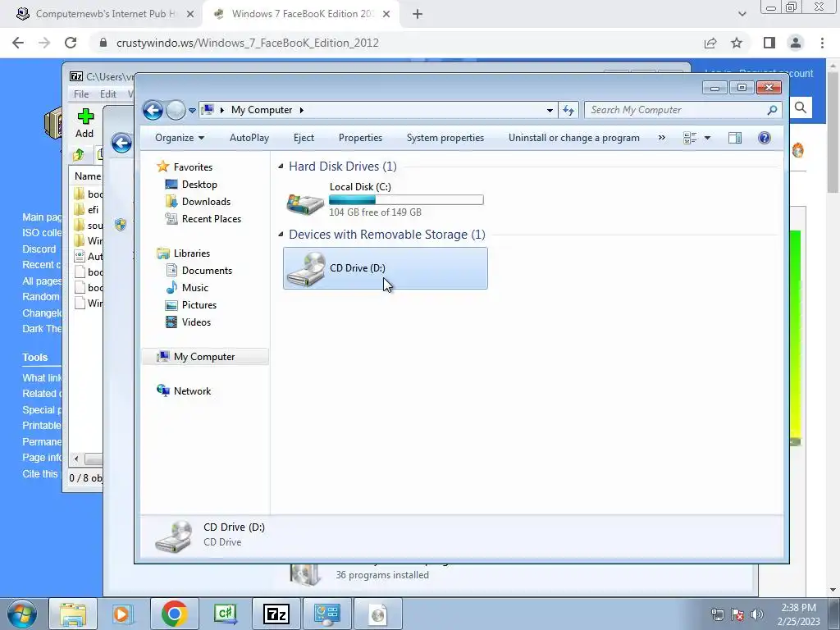Click Eject in the toolbar
The width and height of the screenshot is (840, 630).
click(x=304, y=138)
